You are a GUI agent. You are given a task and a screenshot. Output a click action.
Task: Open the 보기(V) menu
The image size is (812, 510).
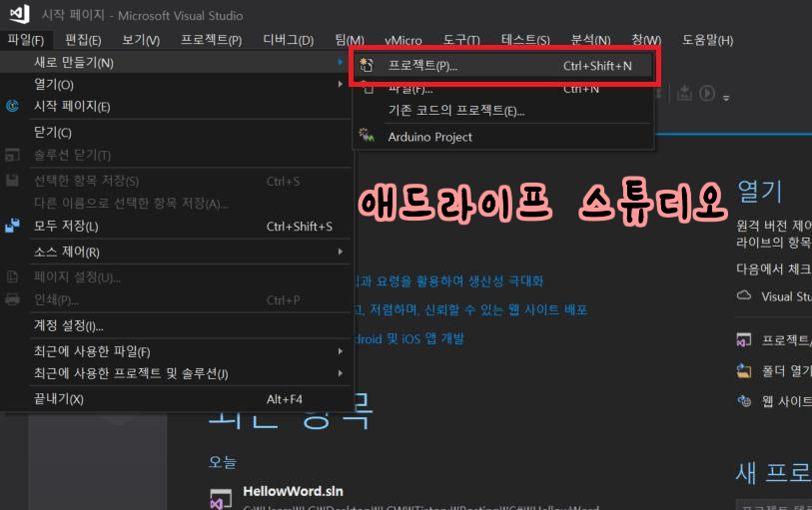141,40
